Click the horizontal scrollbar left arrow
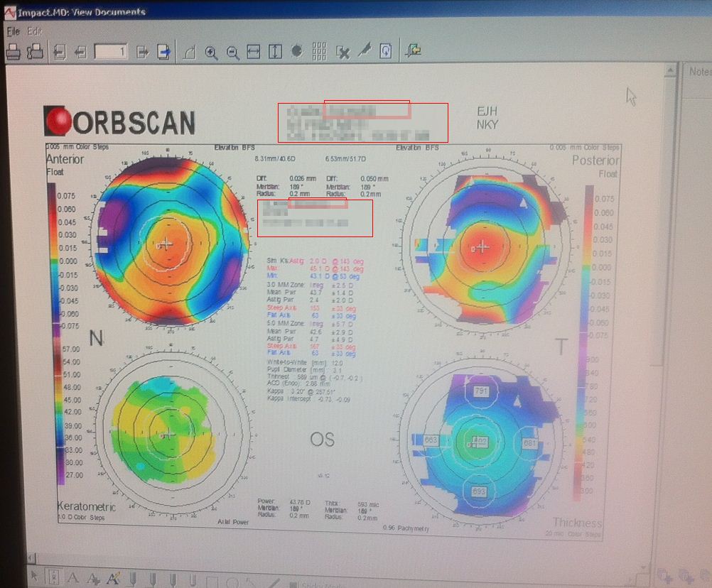712x588 pixels. pos(31,557)
